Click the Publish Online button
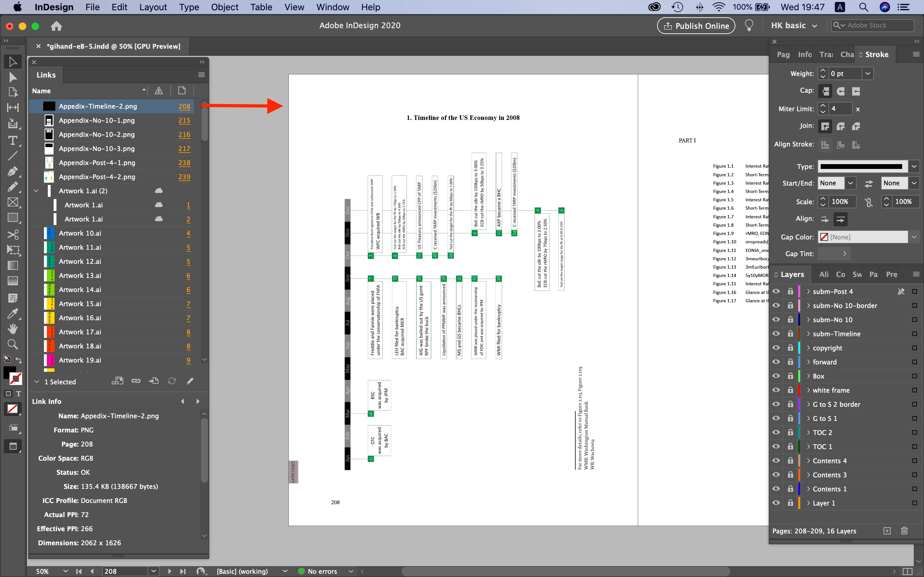 click(x=696, y=26)
